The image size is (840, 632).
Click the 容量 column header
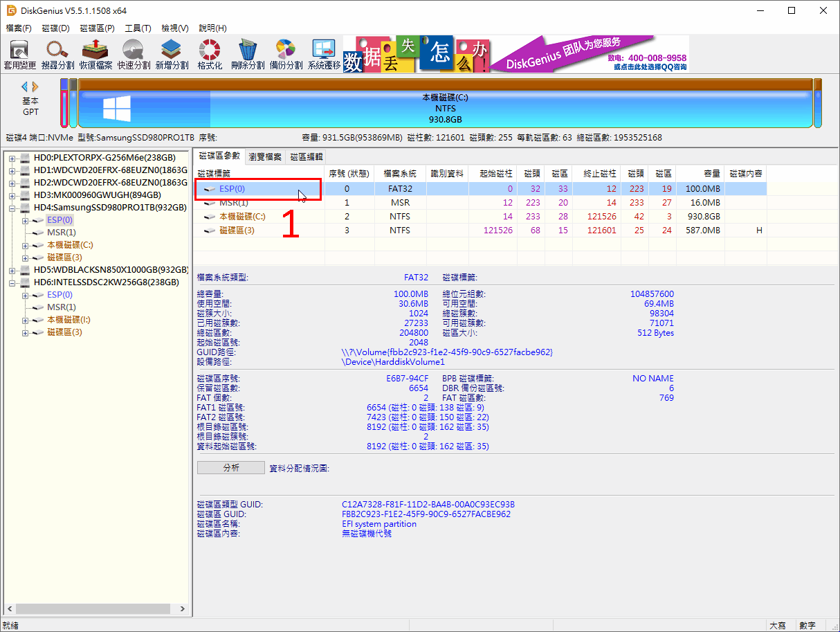(x=700, y=173)
